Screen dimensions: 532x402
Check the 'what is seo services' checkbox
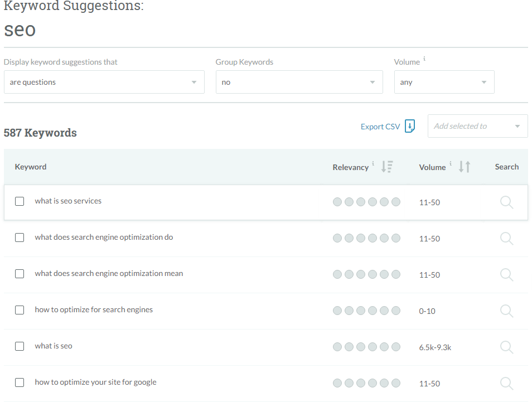click(x=20, y=201)
